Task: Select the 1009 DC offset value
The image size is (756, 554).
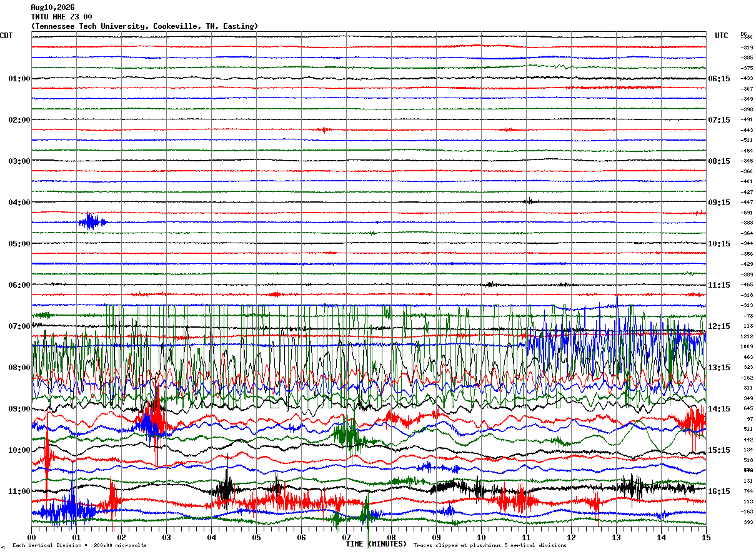Action: [x=747, y=346]
